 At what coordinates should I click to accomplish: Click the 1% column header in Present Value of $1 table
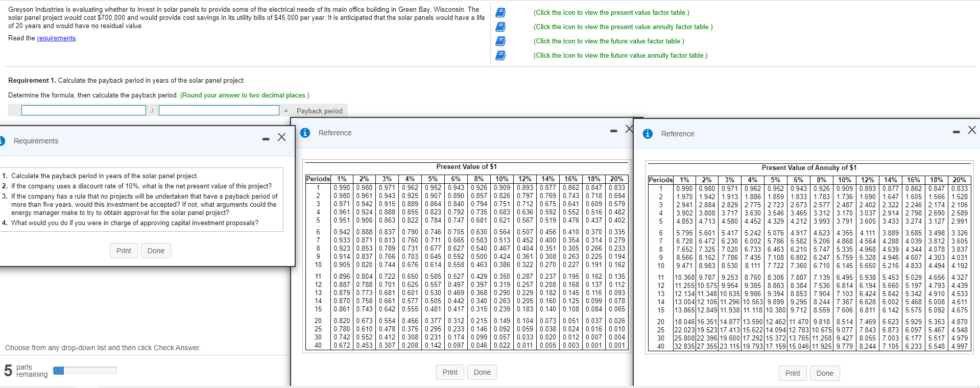pos(342,179)
